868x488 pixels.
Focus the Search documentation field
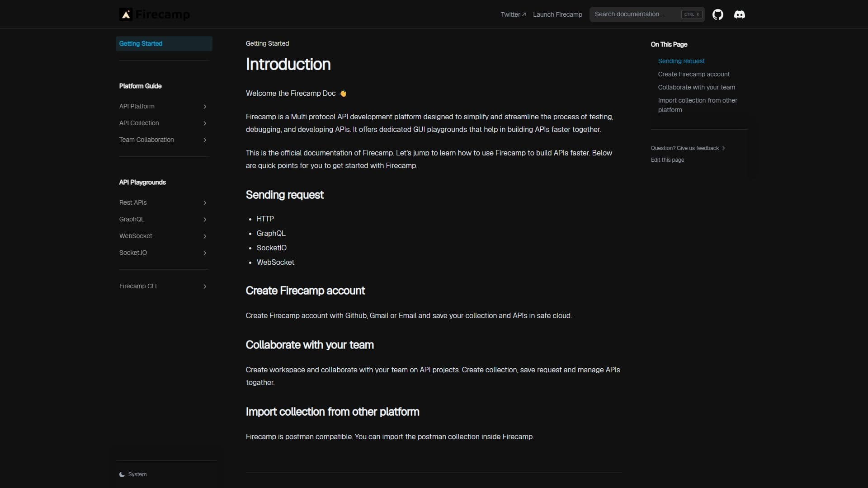click(647, 14)
